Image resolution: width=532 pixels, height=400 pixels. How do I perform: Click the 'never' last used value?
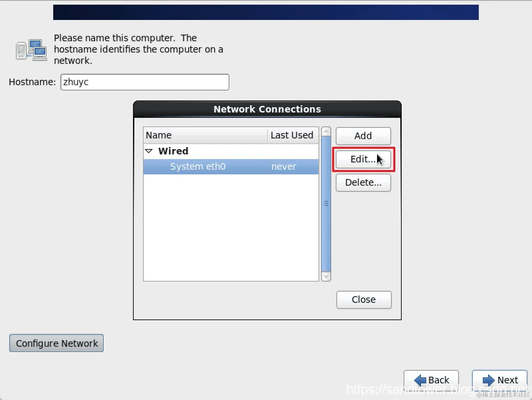[284, 166]
